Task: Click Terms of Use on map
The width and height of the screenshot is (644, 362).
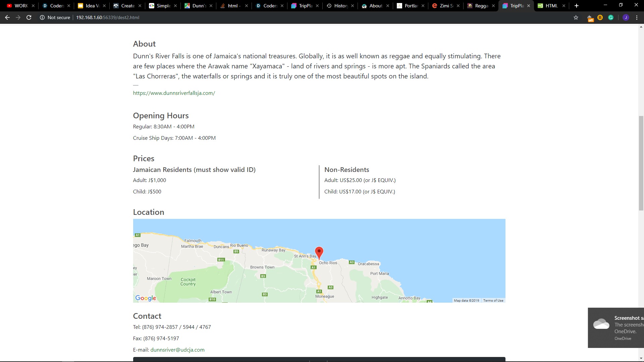Action: tap(493, 300)
